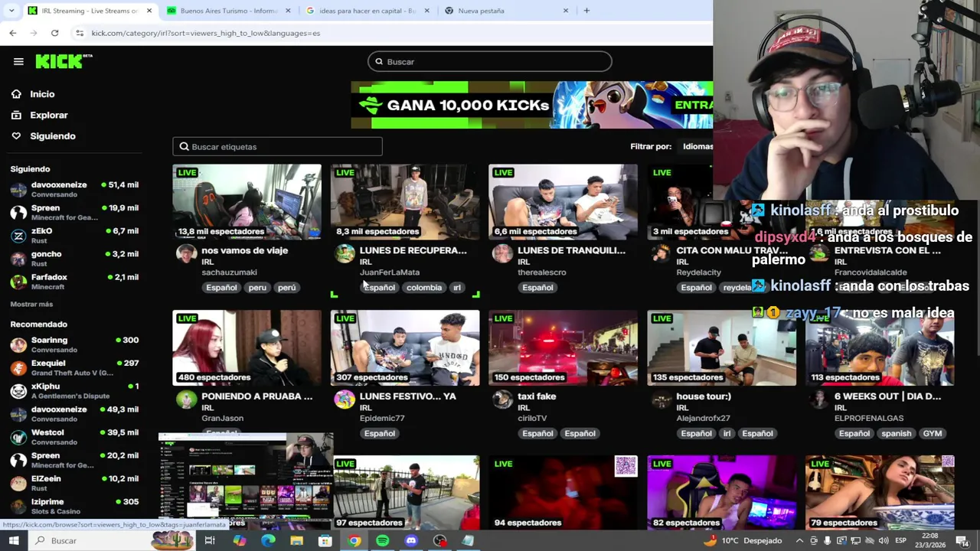The height and width of the screenshot is (551, 980).
Task: Select the 'peru' tag under sachauzumaki
Action: (x=257, y=288)
